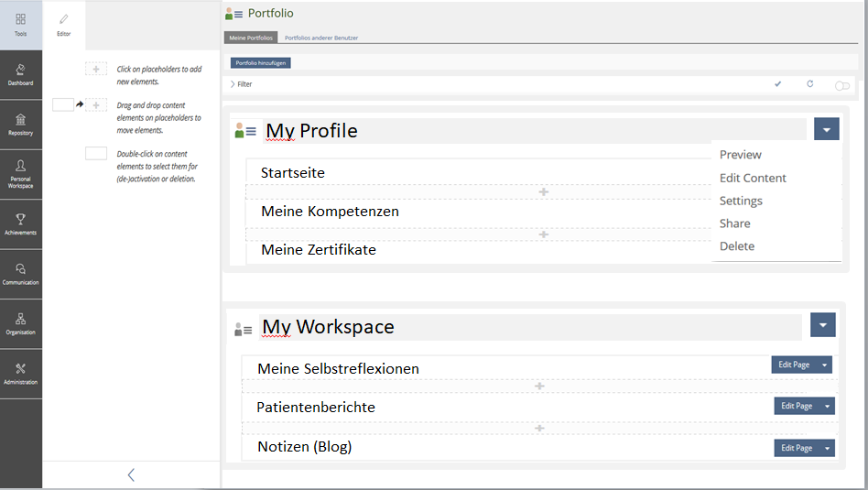Go to the Repository section

pos(20,125)
